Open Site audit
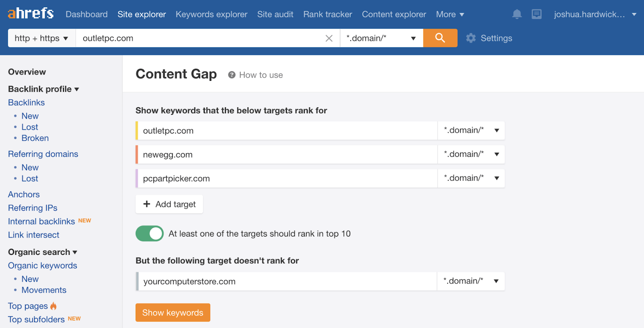The image size is (644, 328). point(275,14)
